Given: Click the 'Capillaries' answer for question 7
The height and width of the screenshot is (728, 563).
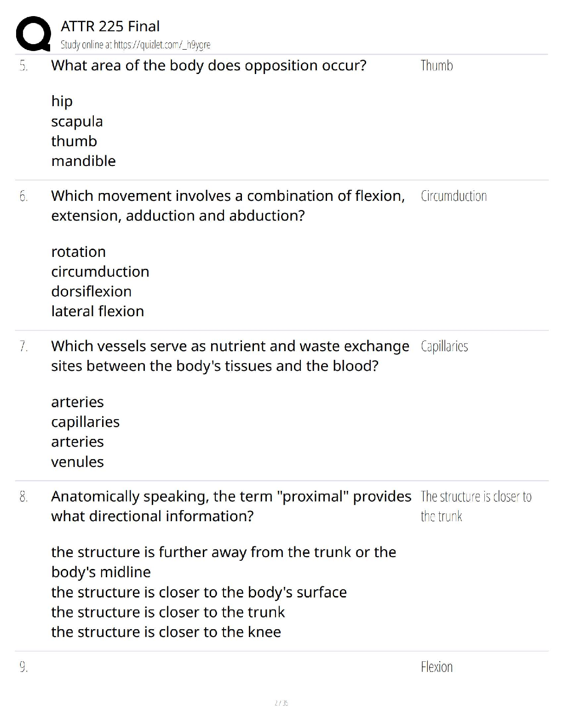Looking at the screenshot, I should click(444, 347).
